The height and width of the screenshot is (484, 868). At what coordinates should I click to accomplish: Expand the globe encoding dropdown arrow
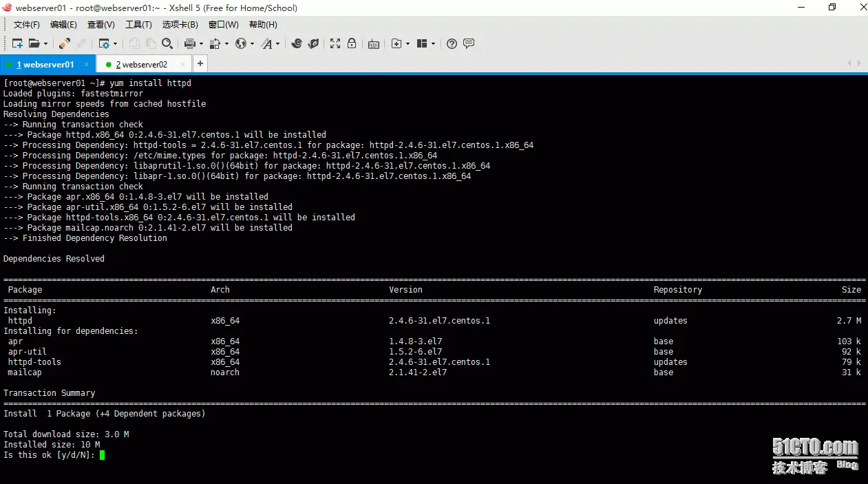pos(252,43)
